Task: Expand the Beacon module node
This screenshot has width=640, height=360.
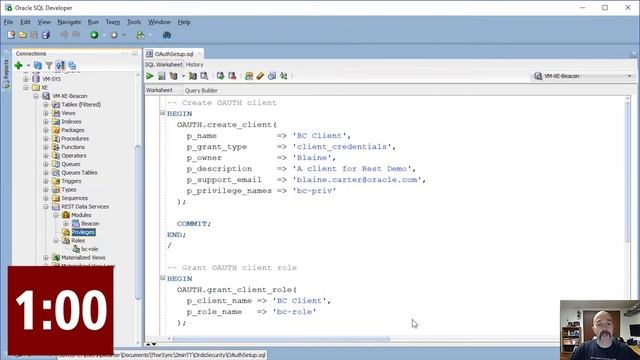Action: point(66,224)
